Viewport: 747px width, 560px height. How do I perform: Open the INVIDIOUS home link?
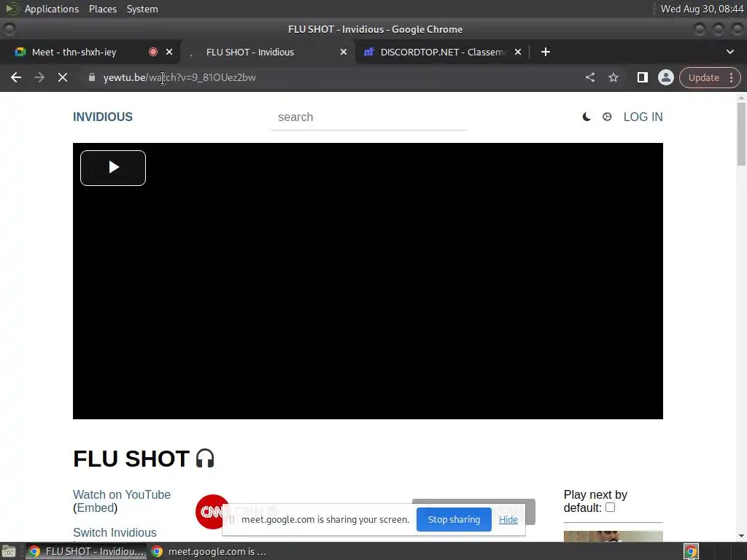point(102,117)
